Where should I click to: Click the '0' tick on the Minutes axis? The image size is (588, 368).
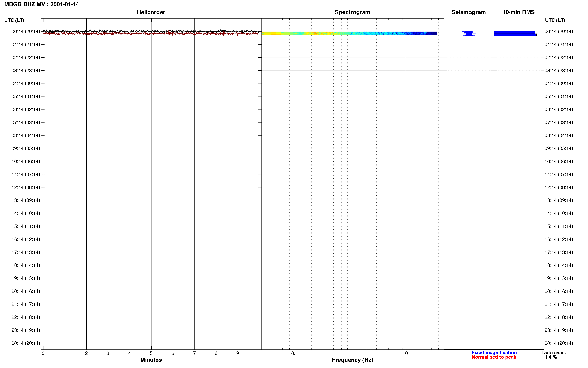click(x=43, y=353)
